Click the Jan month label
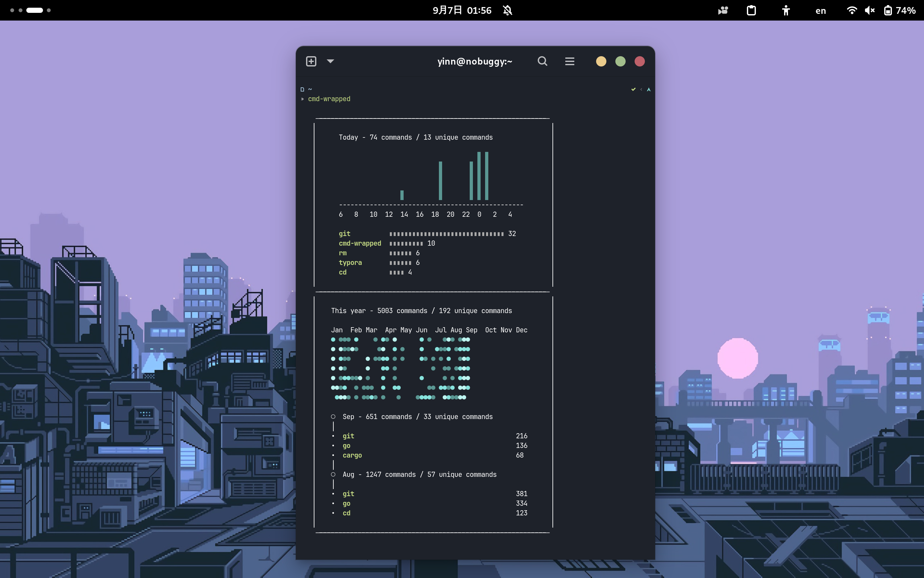 (337, 330)
